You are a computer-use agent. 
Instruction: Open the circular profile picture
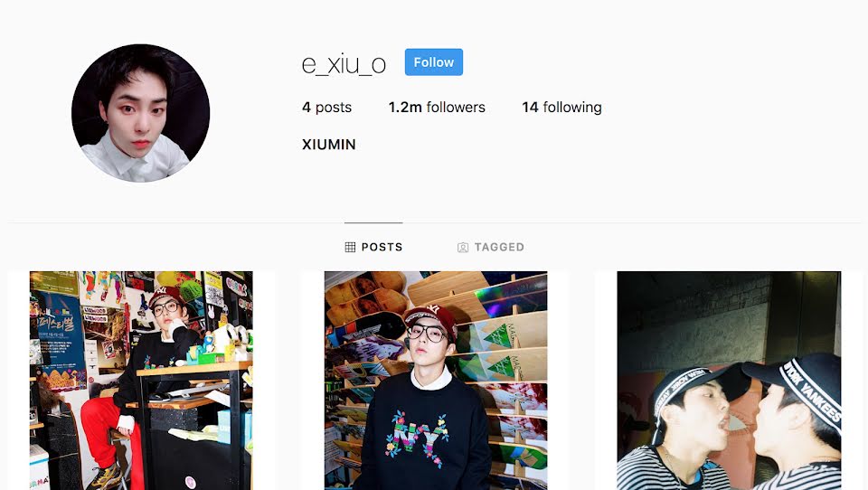(141, 113)
